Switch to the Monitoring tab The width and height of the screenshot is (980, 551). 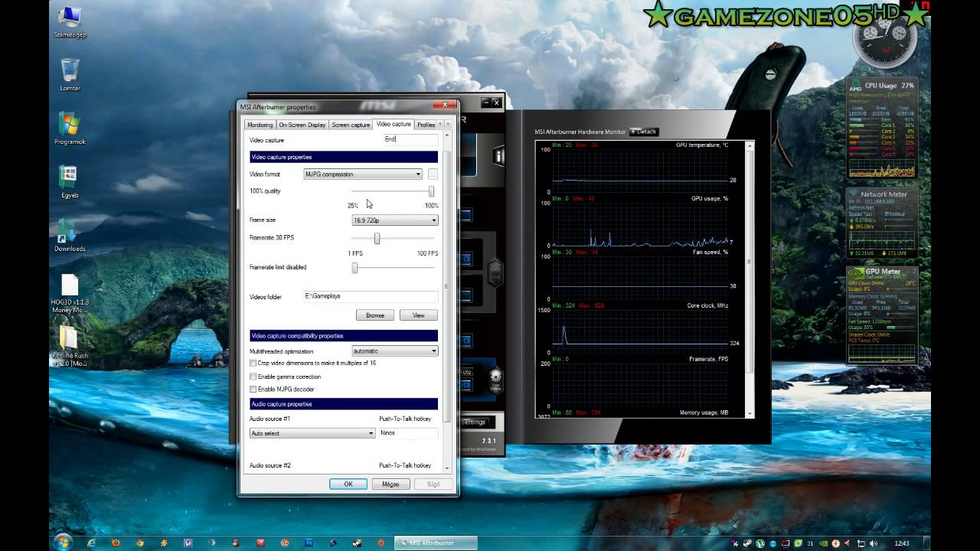pos(260,125)
